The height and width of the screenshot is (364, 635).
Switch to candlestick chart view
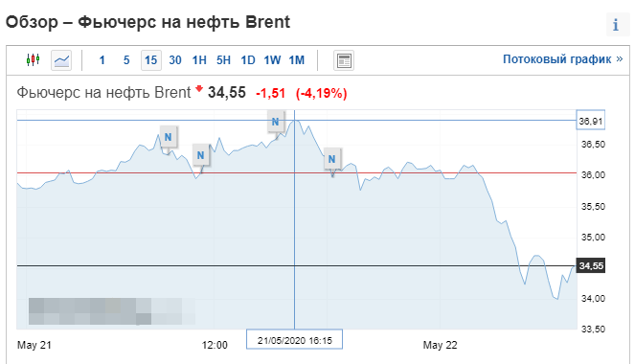[x=33, y=60]
